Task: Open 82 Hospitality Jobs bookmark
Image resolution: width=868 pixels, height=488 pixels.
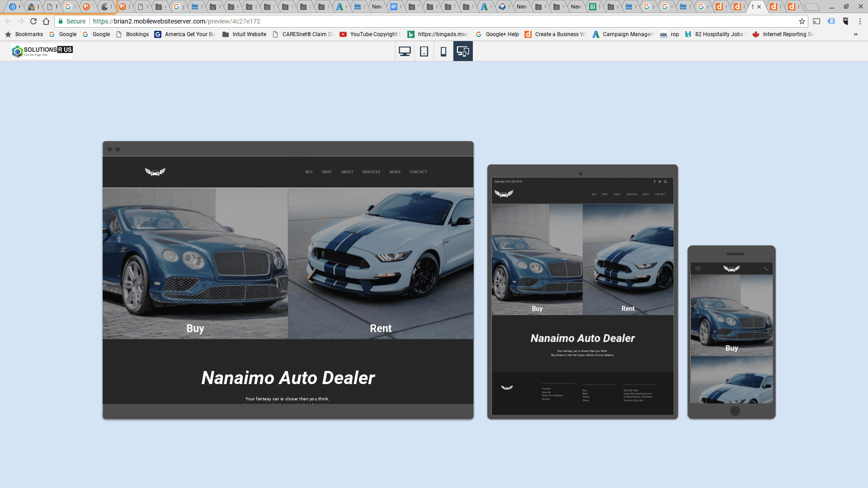Action: tap(715, 34)
